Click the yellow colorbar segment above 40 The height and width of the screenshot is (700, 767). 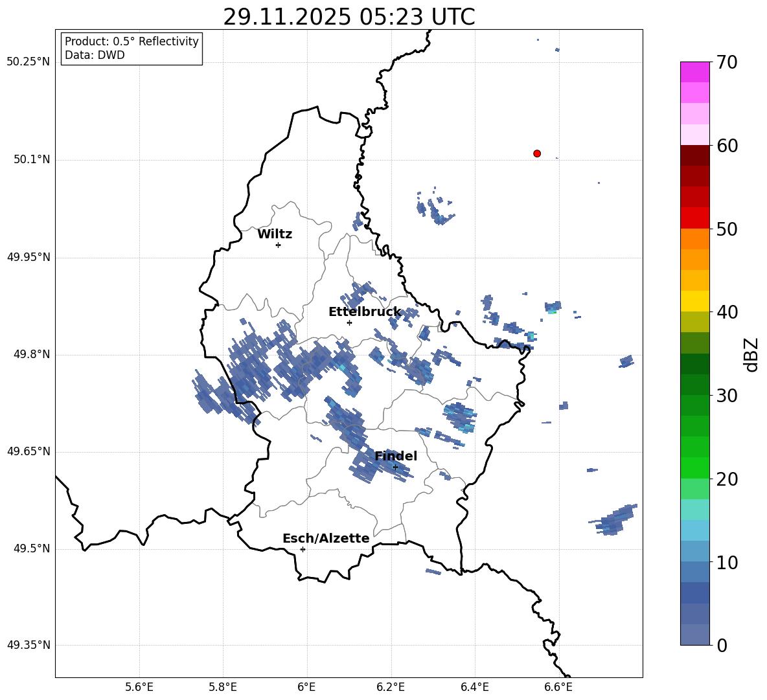click(x=695, y=301)
